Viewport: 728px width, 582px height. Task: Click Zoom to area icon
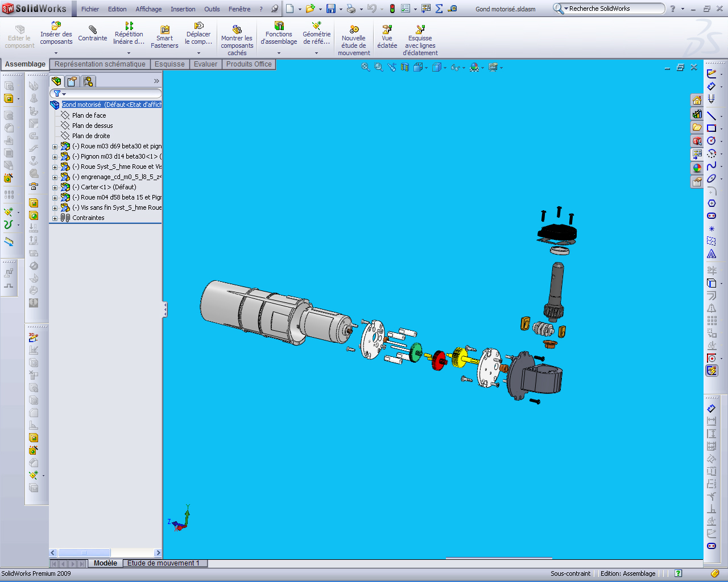point(379,67)
